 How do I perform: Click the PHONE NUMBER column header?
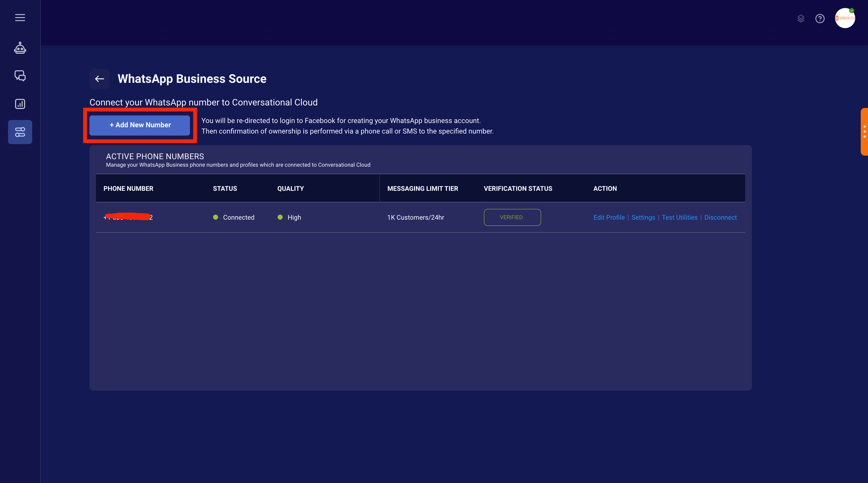pyautogui.click(x=128, y=189)
